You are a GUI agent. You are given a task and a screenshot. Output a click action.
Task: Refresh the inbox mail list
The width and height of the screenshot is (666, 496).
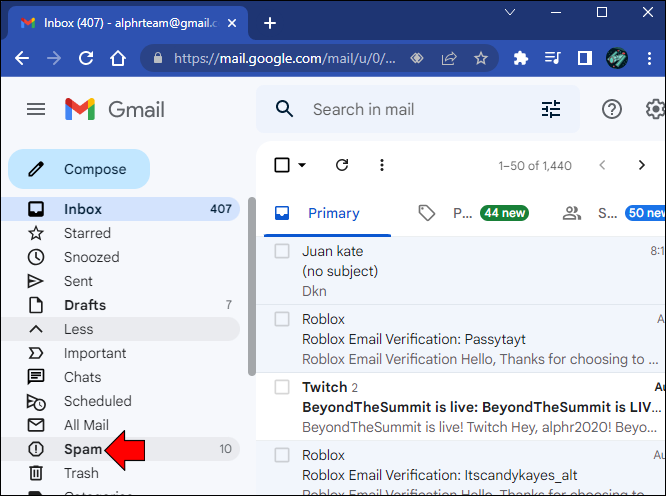coord(342,165)
